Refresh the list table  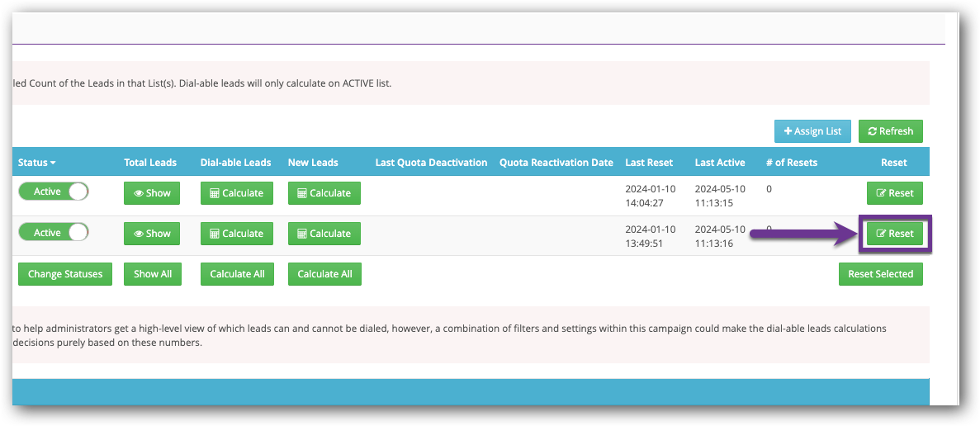[x=890, y=131]
